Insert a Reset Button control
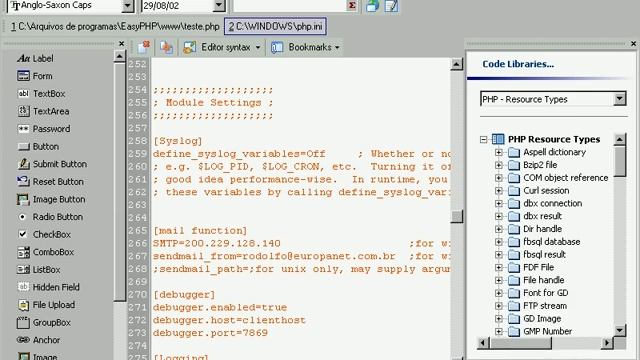This screenshot has height=360, width=640. (x=51, y=182)
